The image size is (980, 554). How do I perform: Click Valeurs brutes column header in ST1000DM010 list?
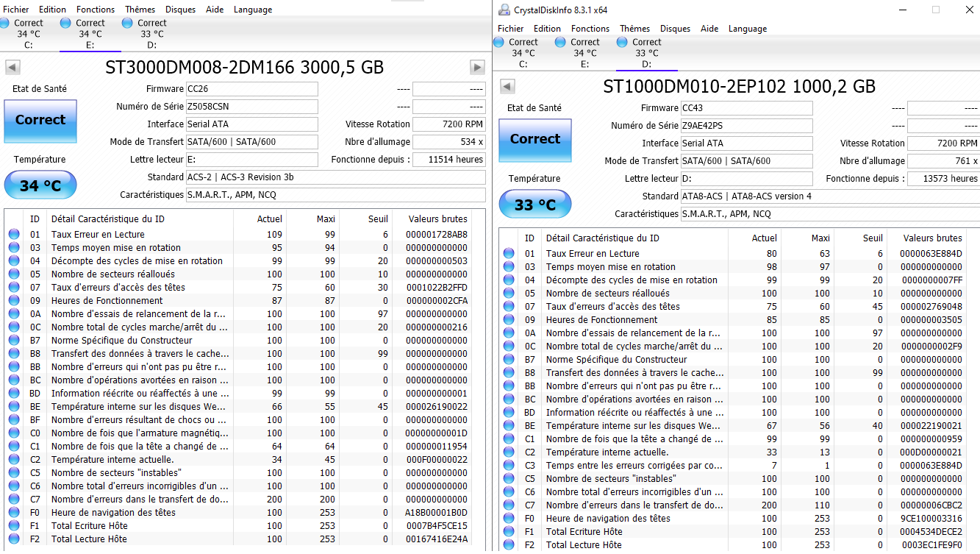coord(932,238)
